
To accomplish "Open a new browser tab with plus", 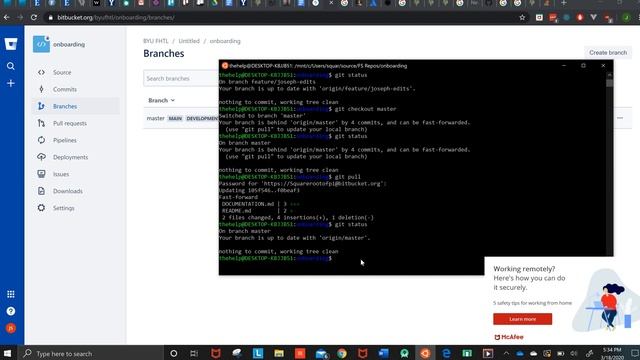I will (564, 3).
